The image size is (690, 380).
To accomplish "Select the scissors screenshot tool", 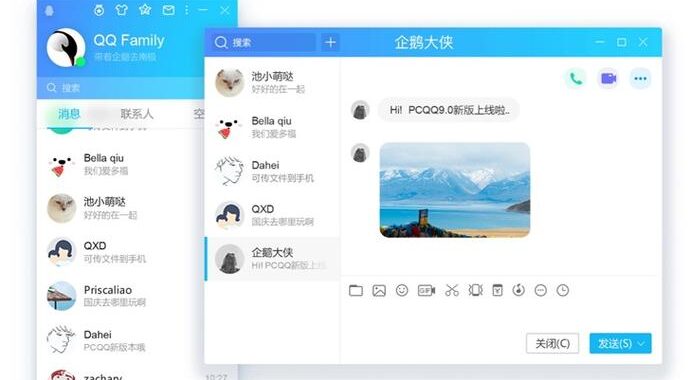I will 451,290.
